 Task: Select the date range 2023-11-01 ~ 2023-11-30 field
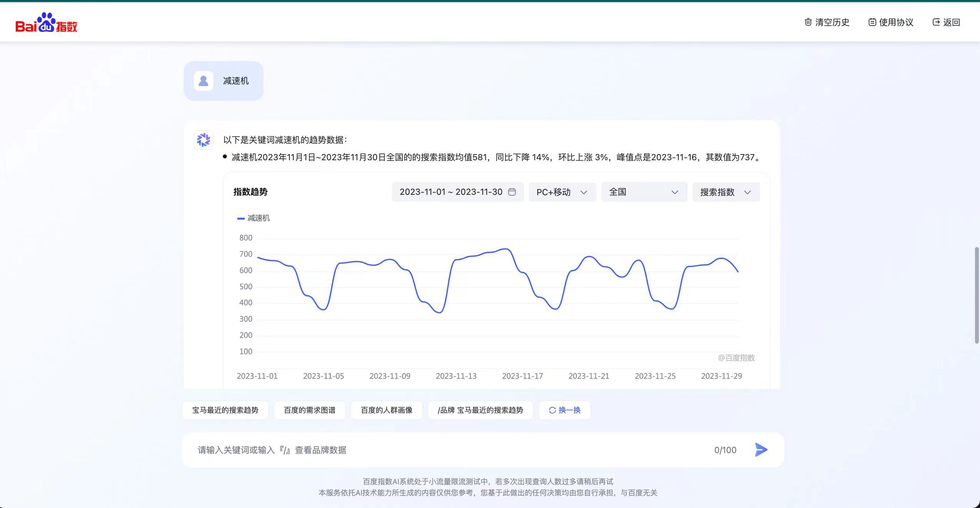(458, 192)
